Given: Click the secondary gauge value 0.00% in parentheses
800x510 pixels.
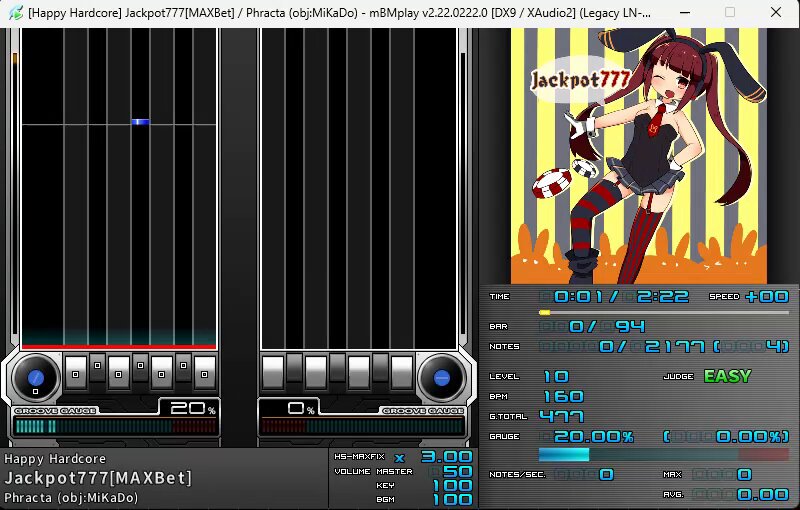Looking at the screenshot, I should [727, 437].
